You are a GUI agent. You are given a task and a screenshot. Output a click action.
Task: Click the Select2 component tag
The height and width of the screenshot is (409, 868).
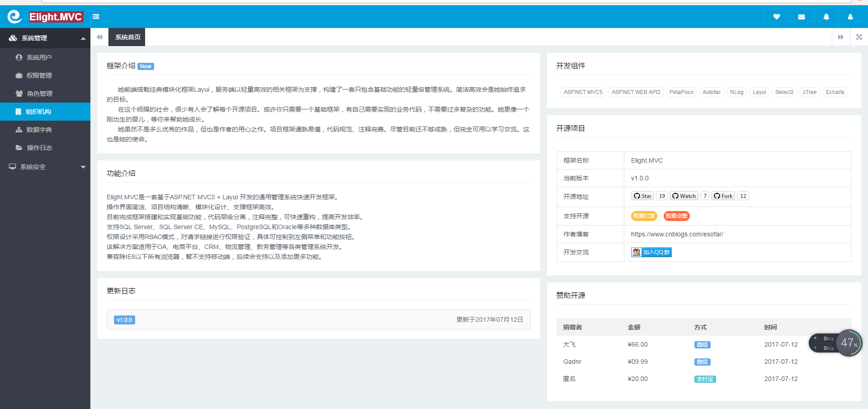[x=784, y=92]
